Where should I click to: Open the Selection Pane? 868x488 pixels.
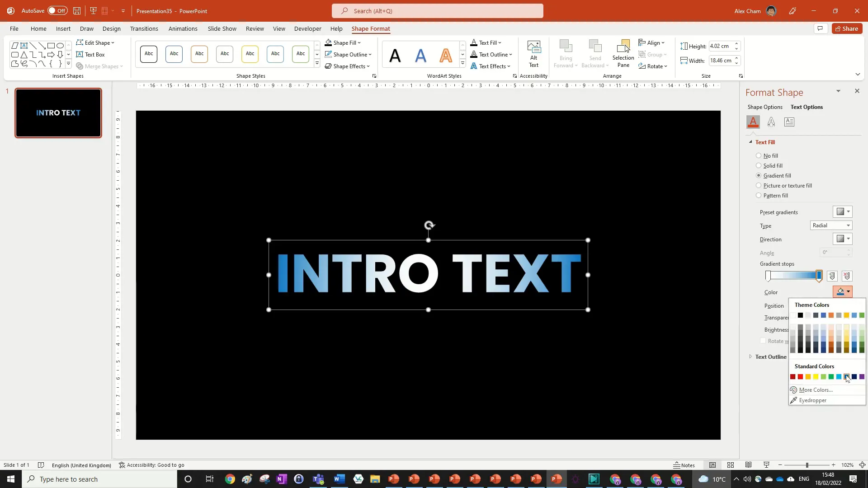(623, 54)
